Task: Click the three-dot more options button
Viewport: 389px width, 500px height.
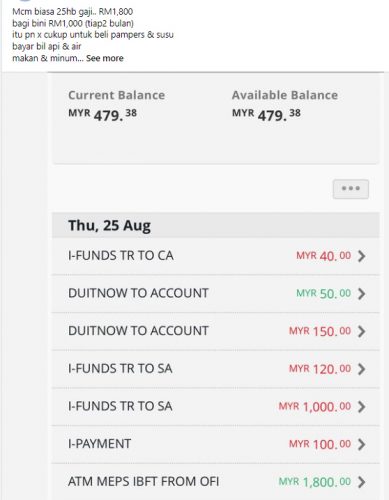Action: click(x=351, y=189)
